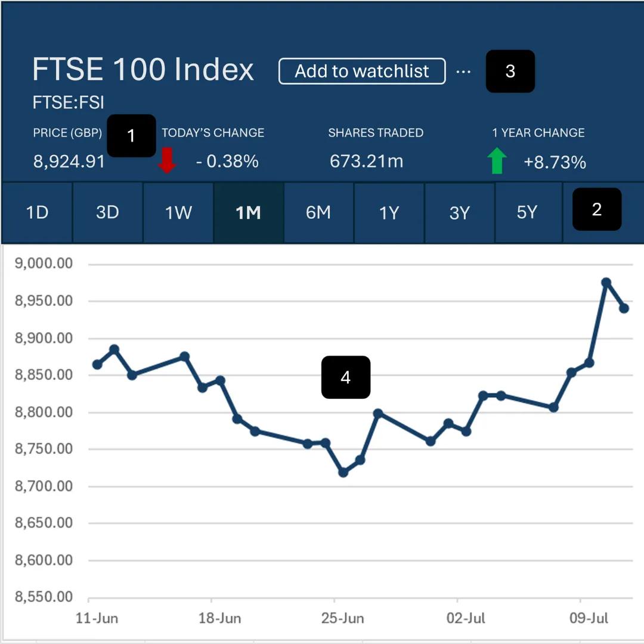Switch chart to the 3Y range
Screen dimensions: 644x644
click(x=460, y=213)
